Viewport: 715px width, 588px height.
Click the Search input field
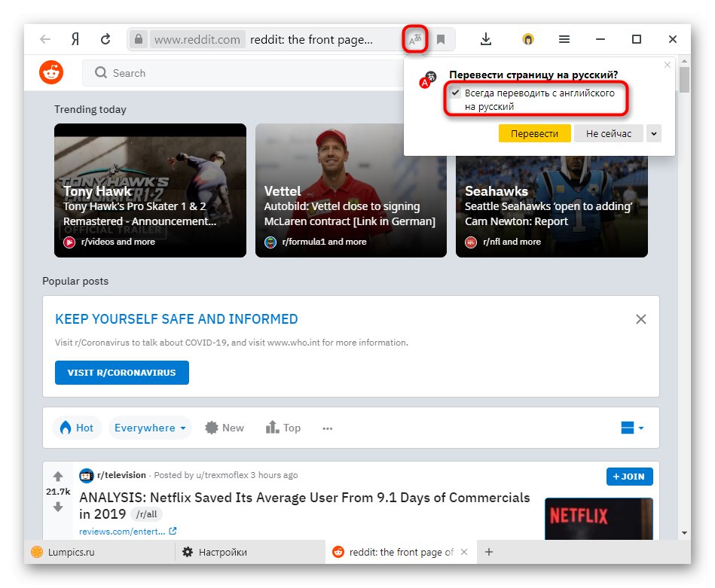[x=188, y=72]
